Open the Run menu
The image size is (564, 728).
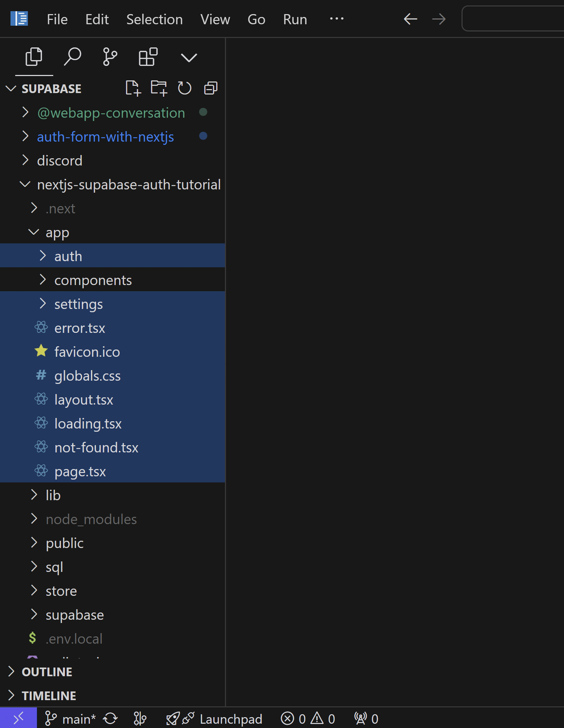[x=295, y=19]
